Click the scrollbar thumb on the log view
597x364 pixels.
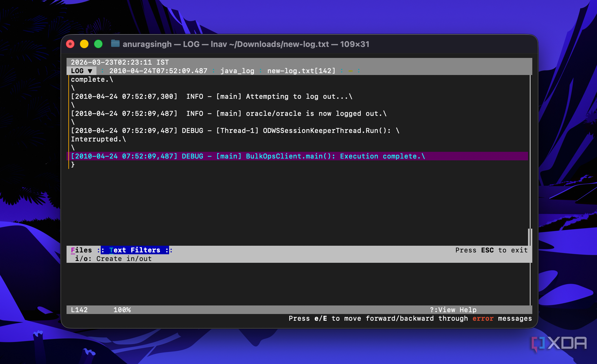pos(530,237)
